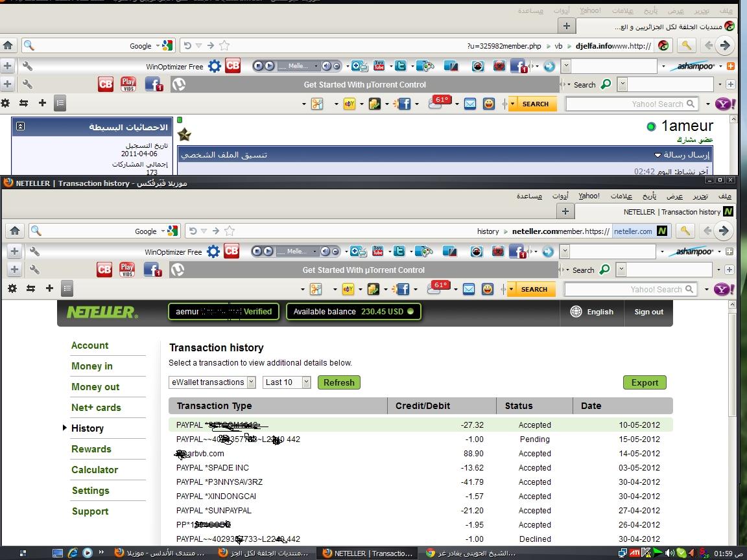Open the مساعدة menu in the Neteller window

click(x=529, y=196)
